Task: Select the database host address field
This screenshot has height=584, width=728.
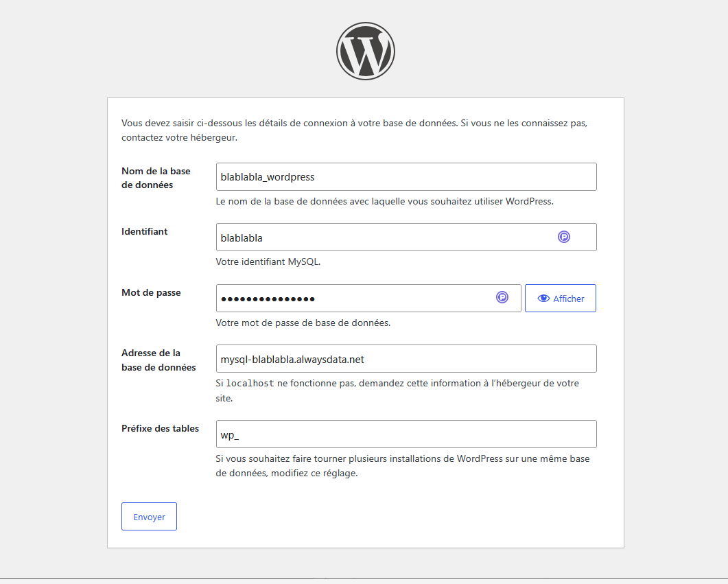Action: [x=406, y=358]
